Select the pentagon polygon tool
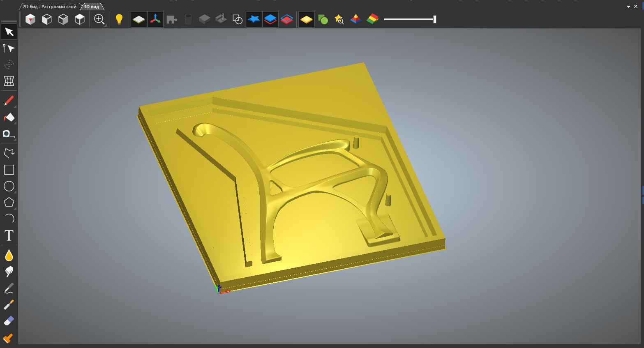 tap(9, 203)
